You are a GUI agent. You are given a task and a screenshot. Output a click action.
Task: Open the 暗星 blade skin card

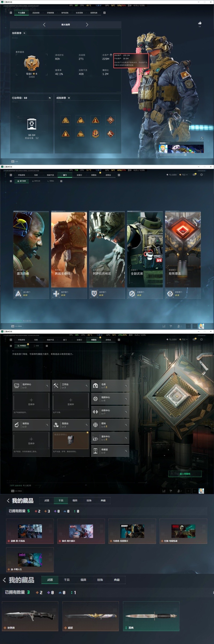(91, 616)
